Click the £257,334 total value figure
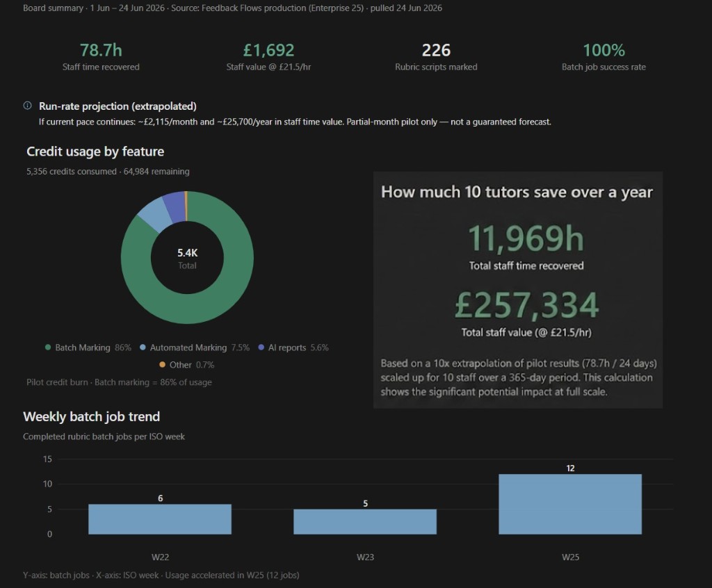Viewport: 712px width, 588px height. coord(527,304)
